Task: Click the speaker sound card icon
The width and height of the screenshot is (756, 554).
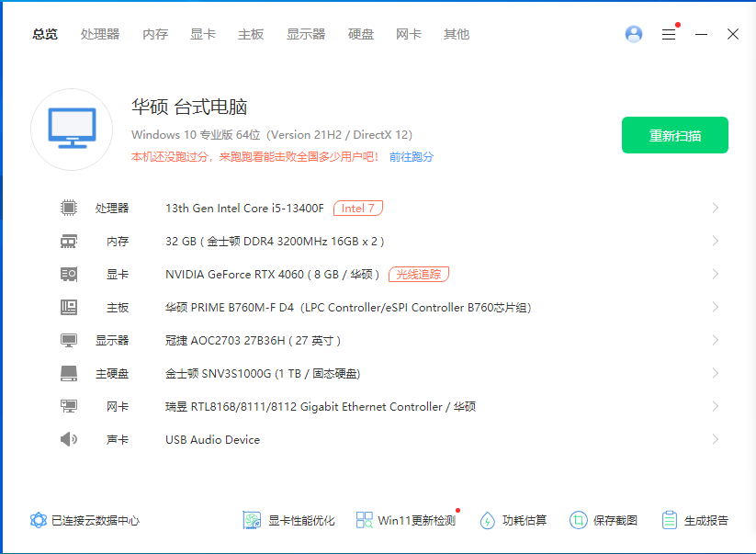Action: (69, 439)
